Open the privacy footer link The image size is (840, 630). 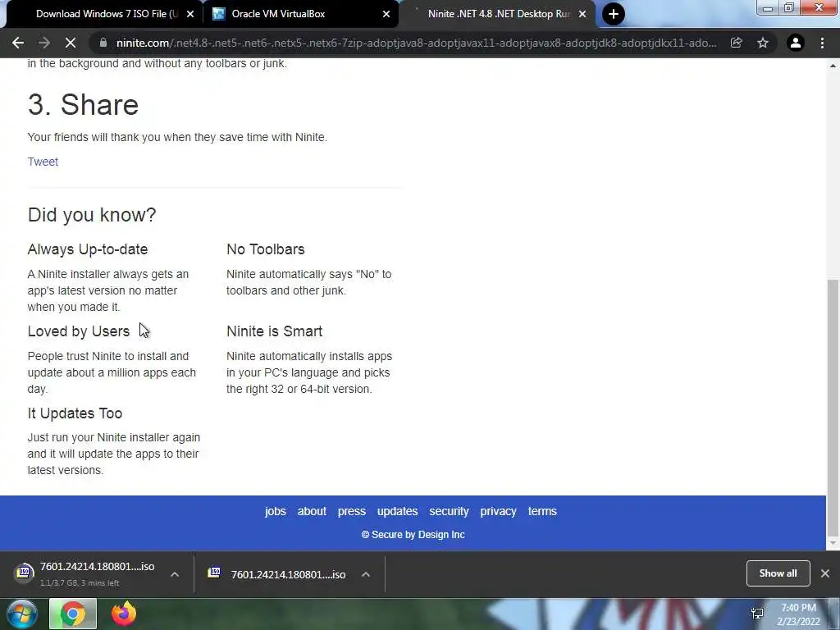(x=498, y=512)
